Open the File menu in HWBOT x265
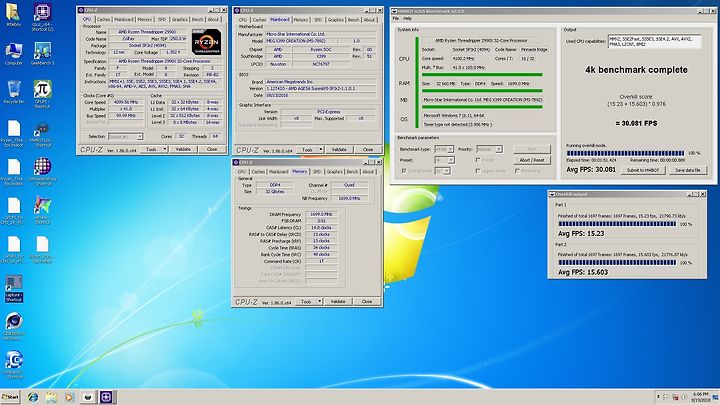Viewport: 720px width, 405px height. (395, 18)
